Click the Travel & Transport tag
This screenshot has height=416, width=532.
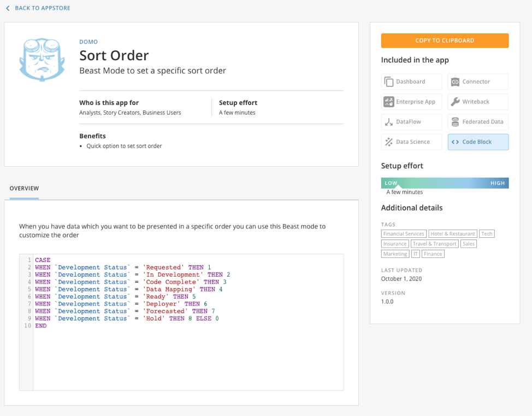pyautogui.click(x=434, y=244)
